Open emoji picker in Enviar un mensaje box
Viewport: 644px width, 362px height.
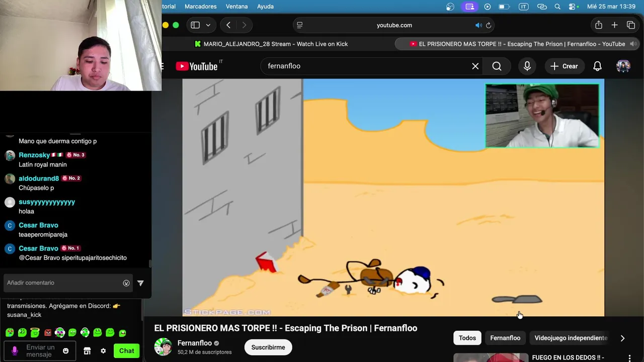pyautogui.click(x=66, y=351)
